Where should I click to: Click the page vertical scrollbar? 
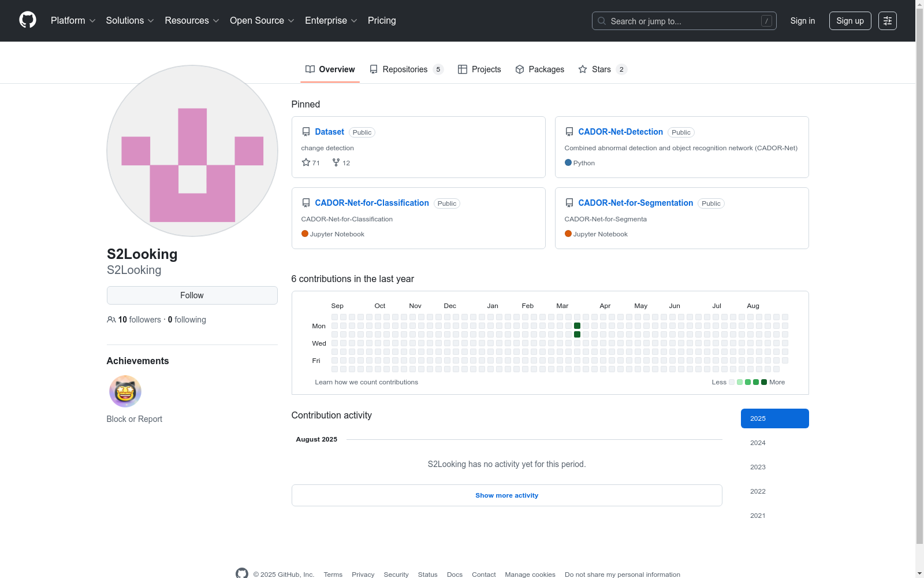[920, 277]
